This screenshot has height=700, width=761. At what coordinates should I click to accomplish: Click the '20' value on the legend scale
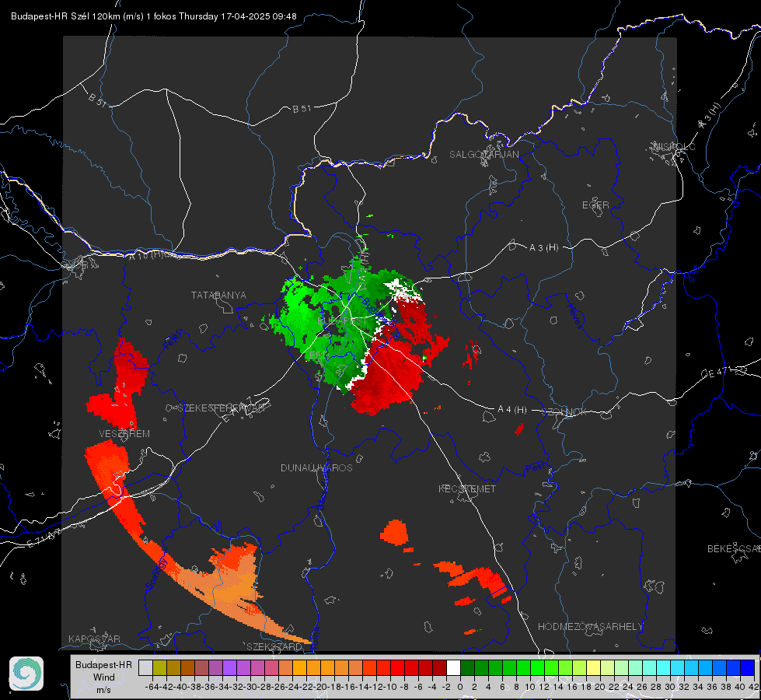coord(600,687)
